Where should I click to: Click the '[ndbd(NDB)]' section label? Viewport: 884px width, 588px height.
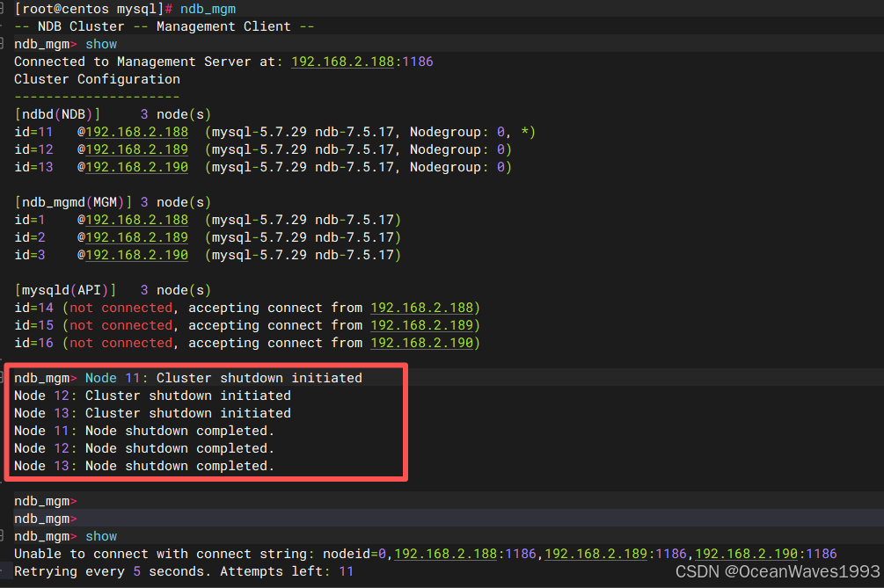click(57, 114)
